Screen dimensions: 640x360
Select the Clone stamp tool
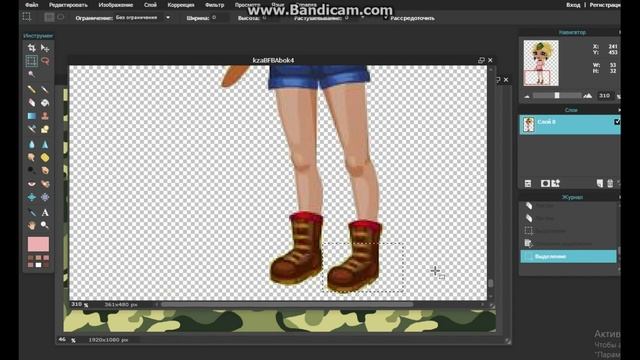click(45, 116)
